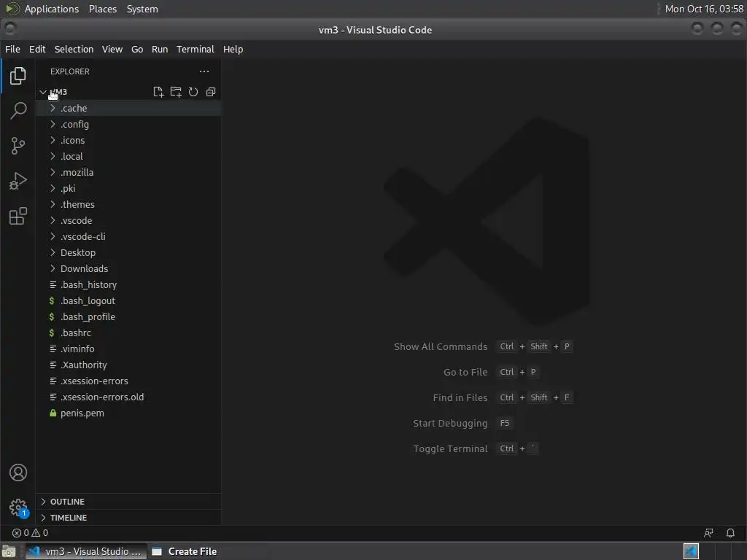747x560 pixels.
Task: Open the Edit menu
Action: (x=37, y=50)
